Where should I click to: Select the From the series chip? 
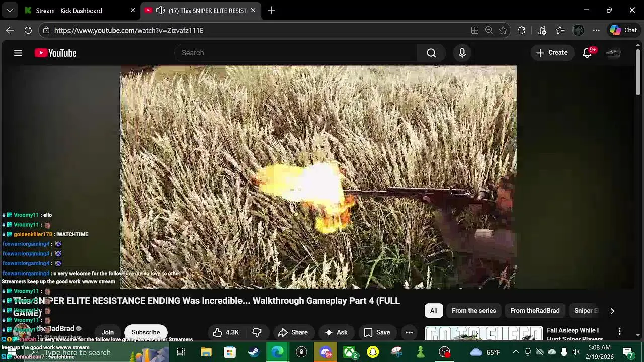(x=474, y=311)
